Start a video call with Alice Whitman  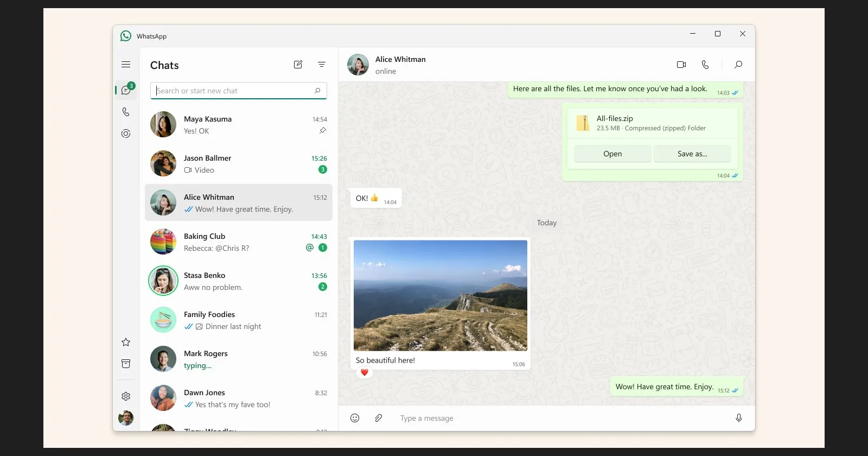pyautogui.click(x=681, y=65)
